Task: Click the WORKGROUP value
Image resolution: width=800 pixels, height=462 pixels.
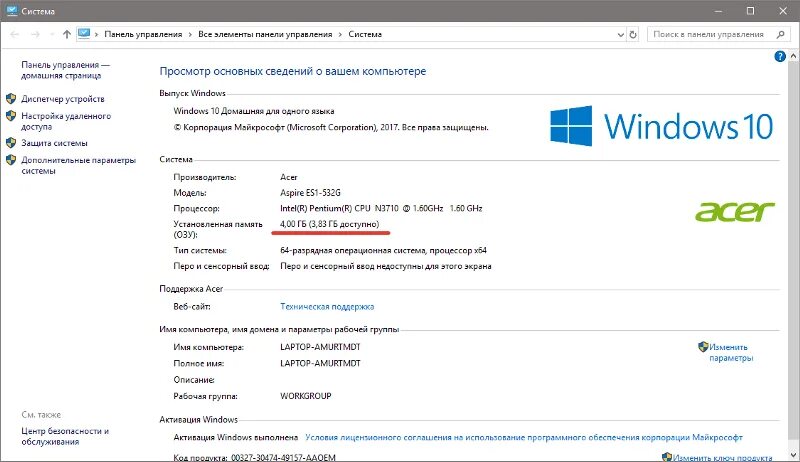Action: 306,396
